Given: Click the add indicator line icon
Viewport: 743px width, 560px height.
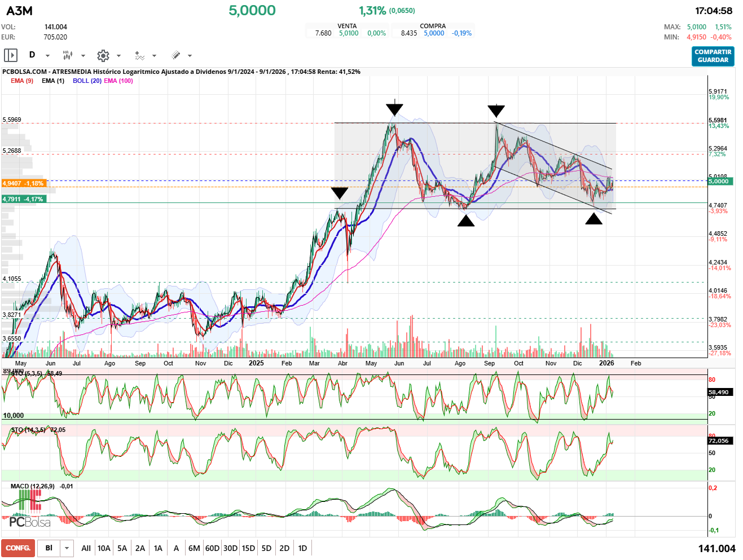Looking at the screenshot, I should (x=139, y=55).
